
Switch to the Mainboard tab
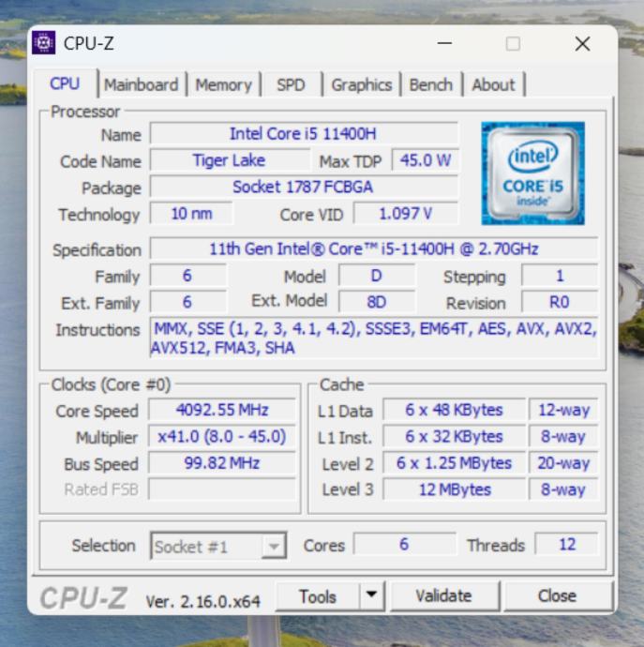[142, 84]
